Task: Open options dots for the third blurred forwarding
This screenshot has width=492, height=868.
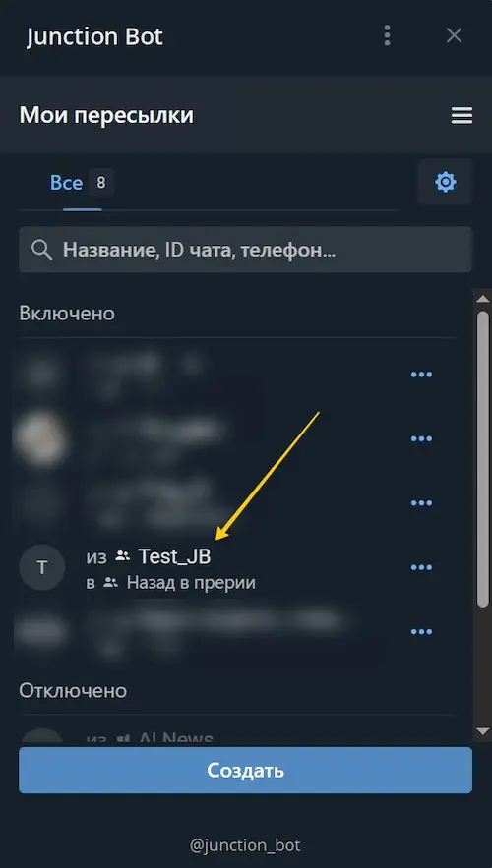Action: (421, 502)
